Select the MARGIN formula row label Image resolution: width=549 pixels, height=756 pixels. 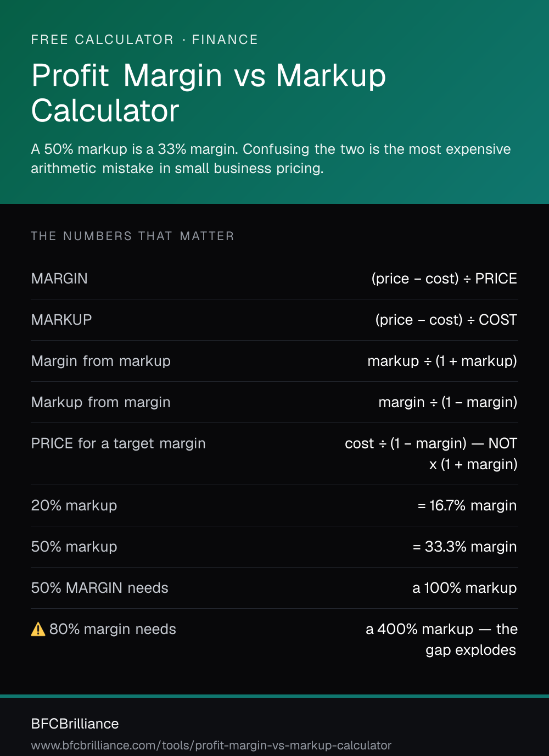coord(59,279)
